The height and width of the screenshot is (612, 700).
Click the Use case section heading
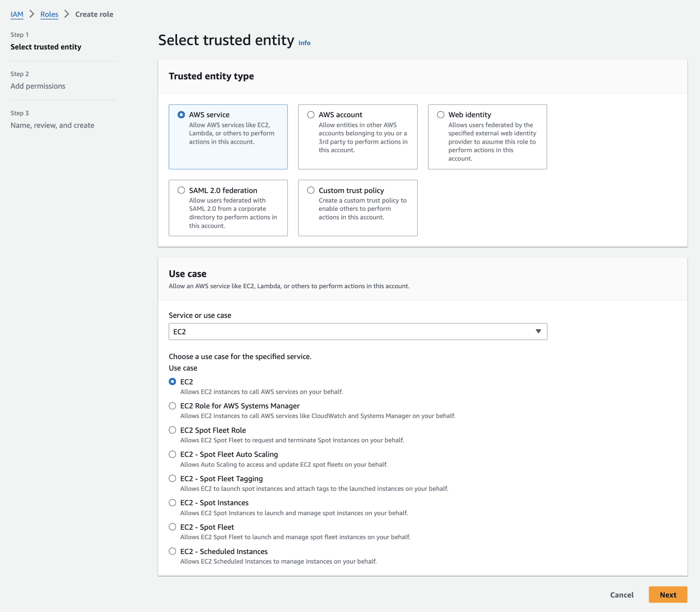tap(188, 274)
